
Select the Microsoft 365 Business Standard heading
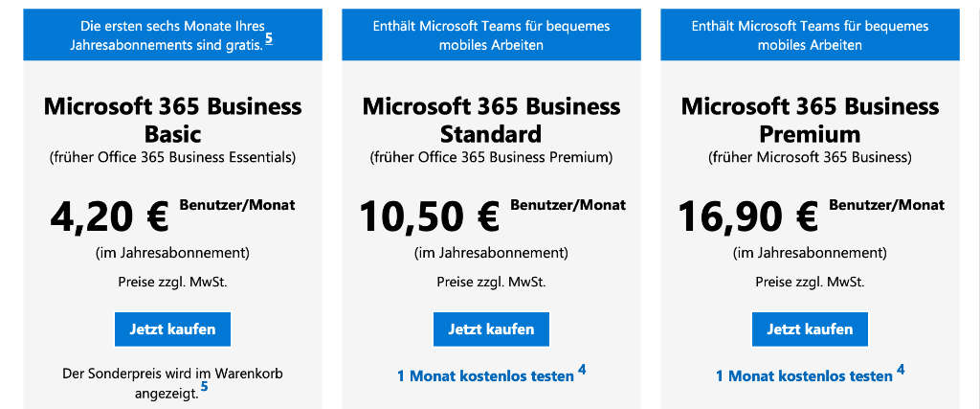pos(491,120)
